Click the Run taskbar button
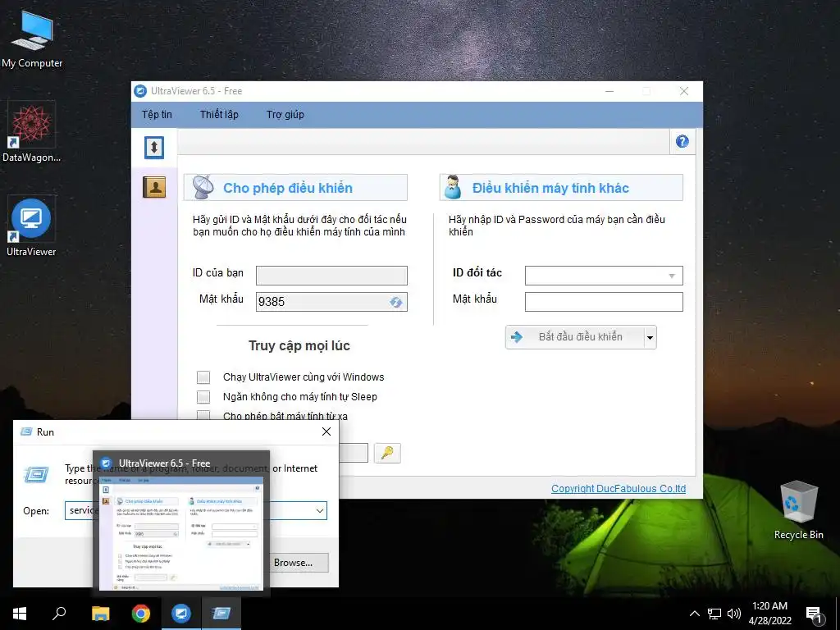The height and width of the screenshot is (630, 840). click(x=221, y=614)
